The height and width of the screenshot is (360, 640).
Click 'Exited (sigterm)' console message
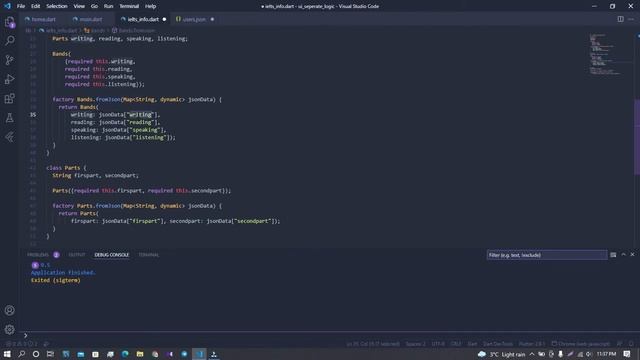tap(56, 280)
